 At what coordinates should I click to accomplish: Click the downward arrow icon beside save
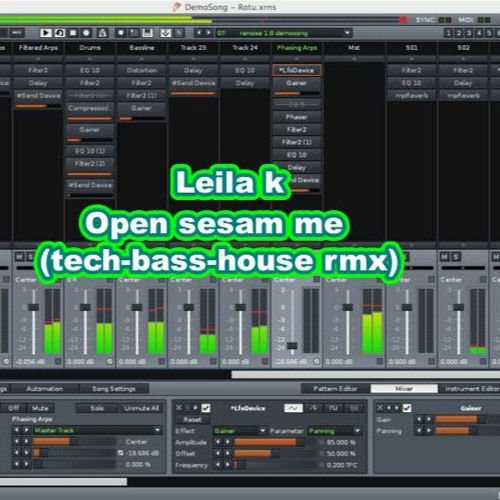tap(166, 33)
